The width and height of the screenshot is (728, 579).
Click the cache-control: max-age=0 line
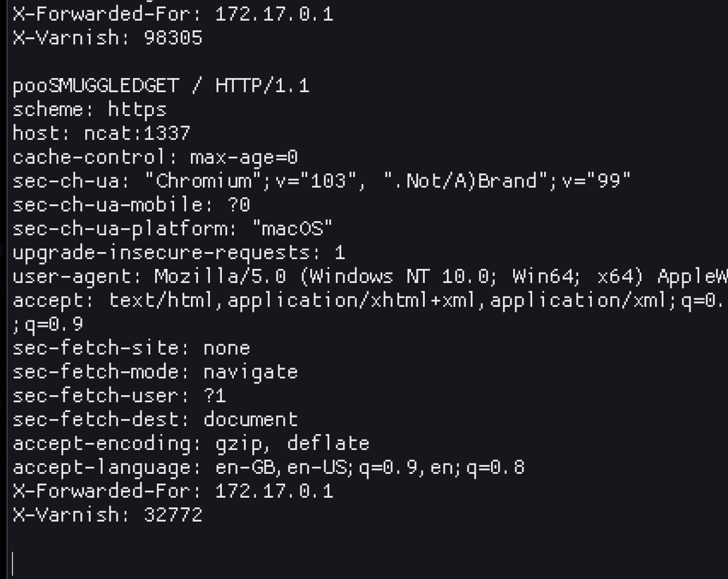tap(155, 157)
